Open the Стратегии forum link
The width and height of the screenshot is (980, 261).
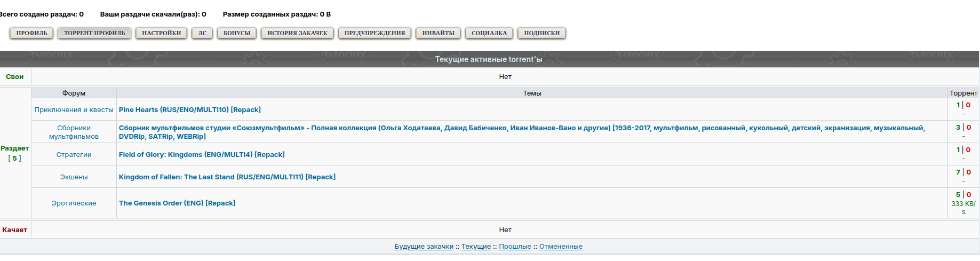[x=74, y=154]
